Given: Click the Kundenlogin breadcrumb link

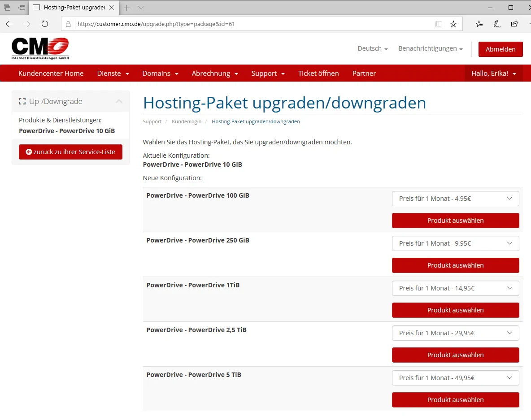Looking at the screenshot, I should tap(187, 121).
